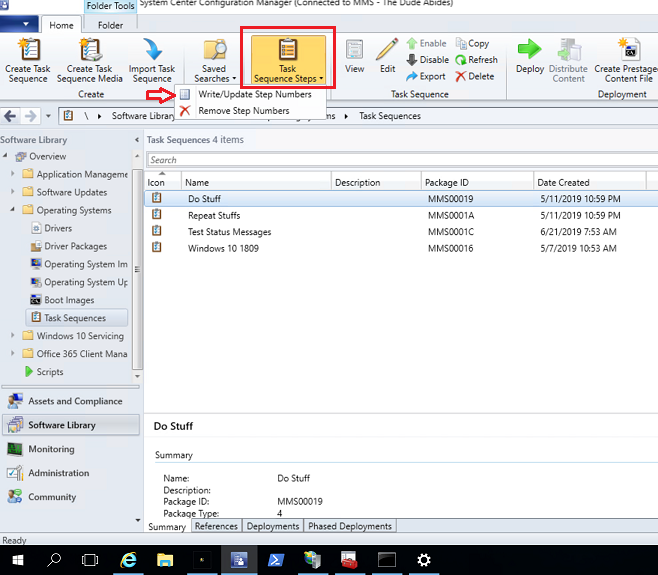Viewport: 658px width, 575px height.
Task: Switch to the Home ribbon tab
Action: pos(61,25)
